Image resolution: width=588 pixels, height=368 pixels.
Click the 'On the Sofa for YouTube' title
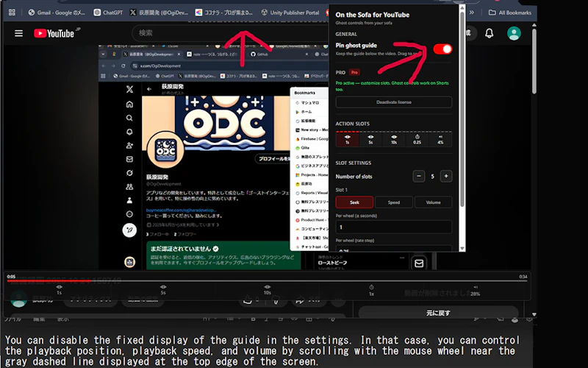tap(373, 15)
